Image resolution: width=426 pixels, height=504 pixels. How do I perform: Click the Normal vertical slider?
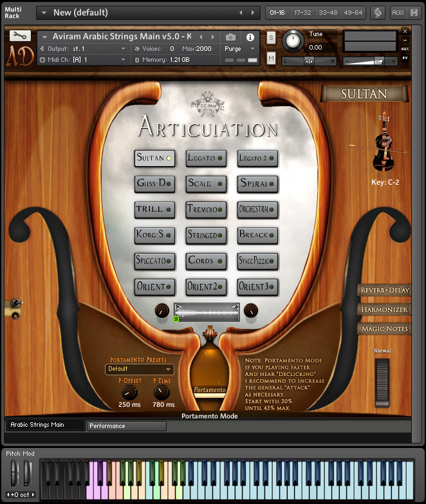[382, 382]
